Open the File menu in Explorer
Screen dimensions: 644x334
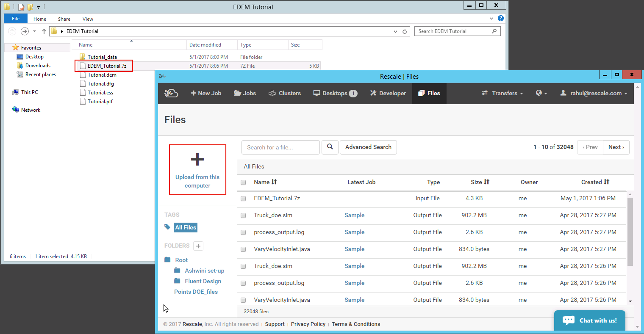(x=16, y=19)
